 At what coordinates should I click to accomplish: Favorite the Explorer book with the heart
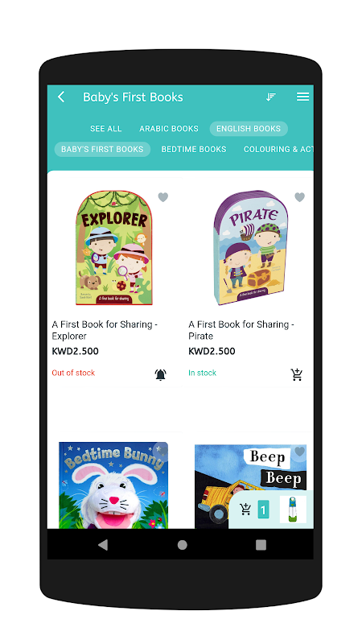pyautogui.click(x=163, y=197)
